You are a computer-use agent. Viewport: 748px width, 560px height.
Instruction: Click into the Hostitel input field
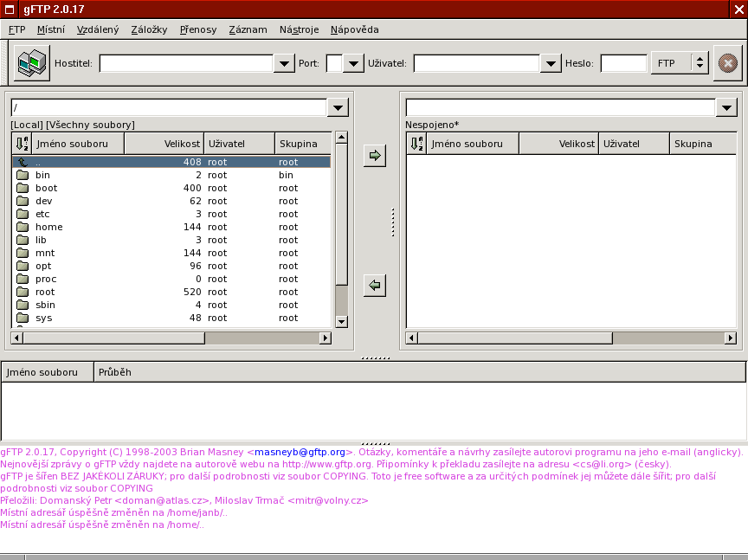[186, 63]
